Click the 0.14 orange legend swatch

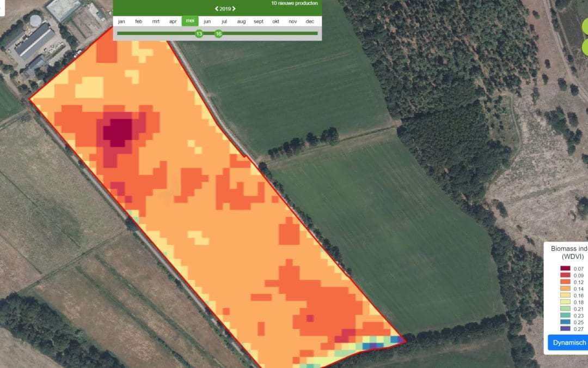[566, 289]
